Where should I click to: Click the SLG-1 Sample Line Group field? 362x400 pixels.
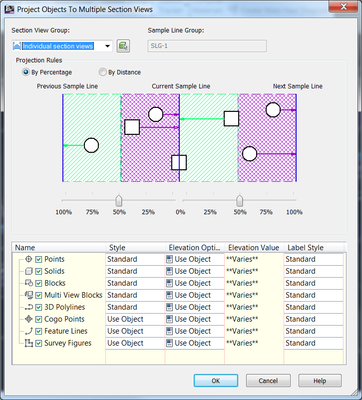(207, 46)
